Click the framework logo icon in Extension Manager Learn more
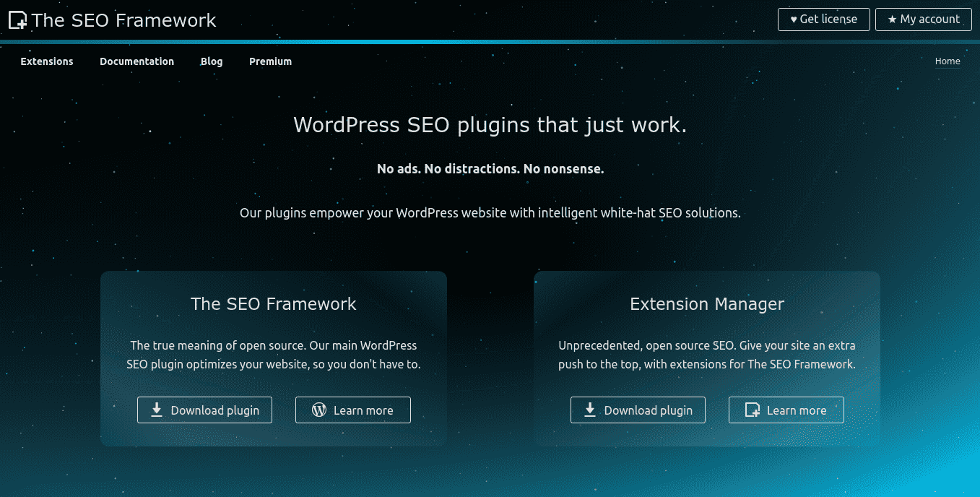 click(753, 410)
